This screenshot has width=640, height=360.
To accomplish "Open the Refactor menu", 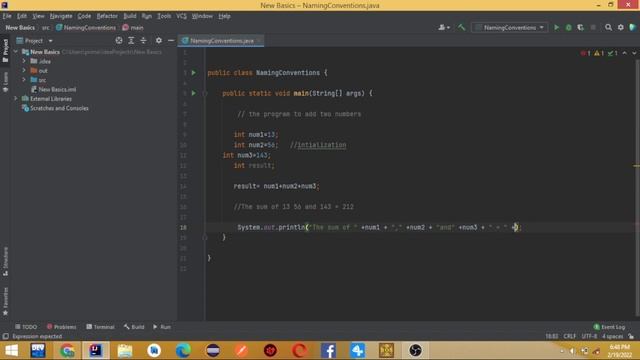I will (x=107, y=16).
